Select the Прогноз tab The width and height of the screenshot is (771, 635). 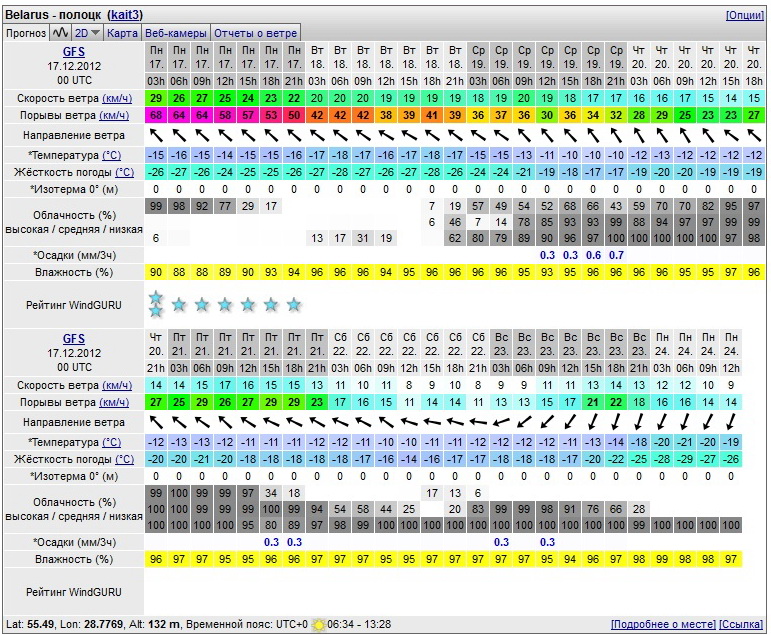(x=26, y=33)
